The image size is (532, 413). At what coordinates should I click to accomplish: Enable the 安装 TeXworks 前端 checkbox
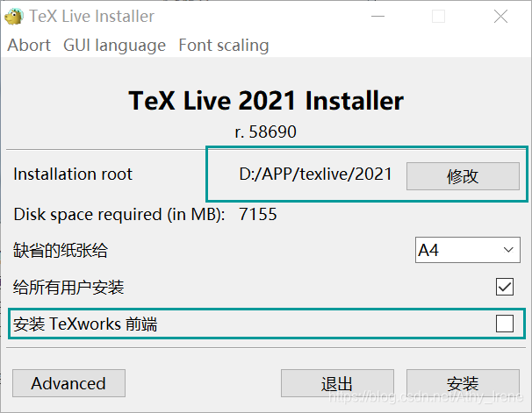pyautogui.click(x=505, y=324)
